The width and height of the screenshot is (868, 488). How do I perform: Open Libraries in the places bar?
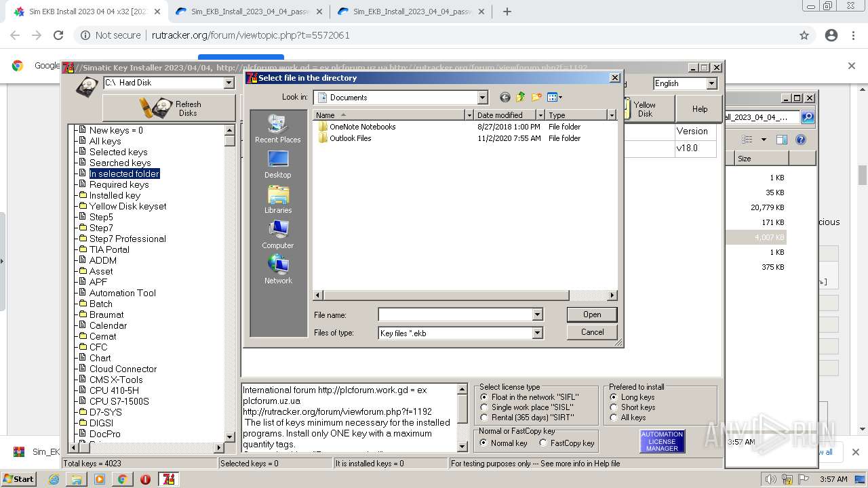point(277,199)
